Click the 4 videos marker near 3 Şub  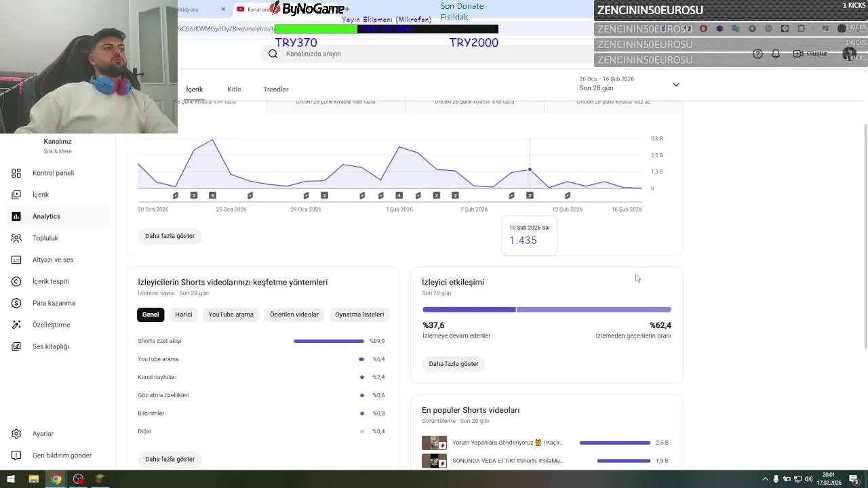tap(399, 195)
